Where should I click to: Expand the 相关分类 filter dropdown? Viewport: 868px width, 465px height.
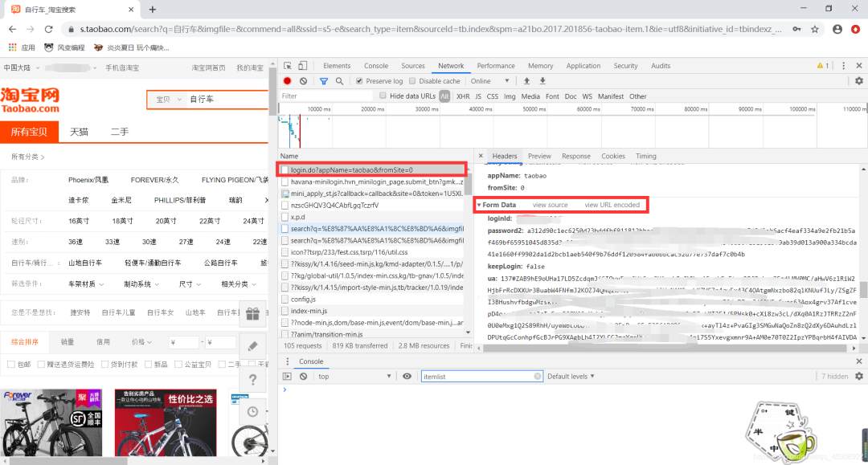tap(240, 284)
